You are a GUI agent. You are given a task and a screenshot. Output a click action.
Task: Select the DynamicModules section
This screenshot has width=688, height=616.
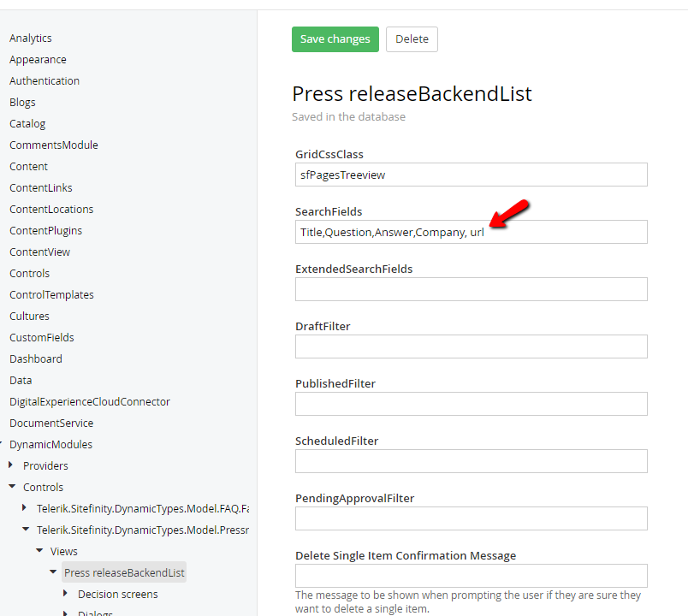click(50, 444)
